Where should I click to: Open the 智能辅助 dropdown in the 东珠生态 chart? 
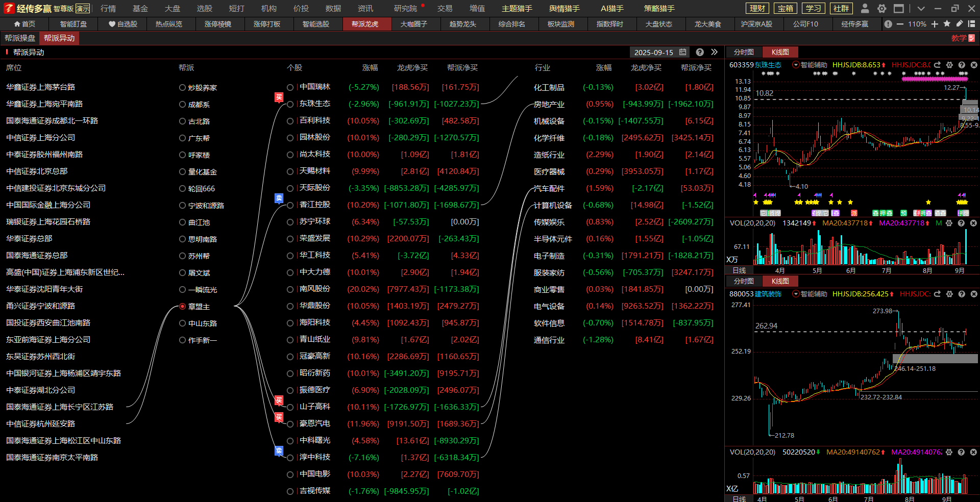pyautogui.click(x=810, y=65)
